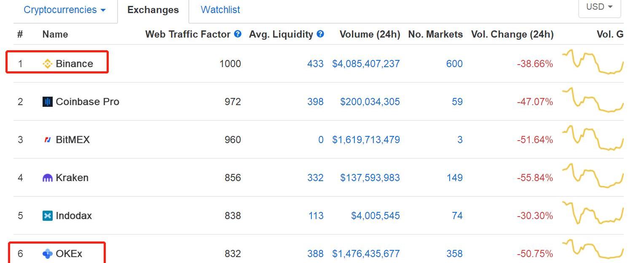This screenshot has height=263, width=644.
Task: Click the BitMEX logo icon
Action: (48, 140)
